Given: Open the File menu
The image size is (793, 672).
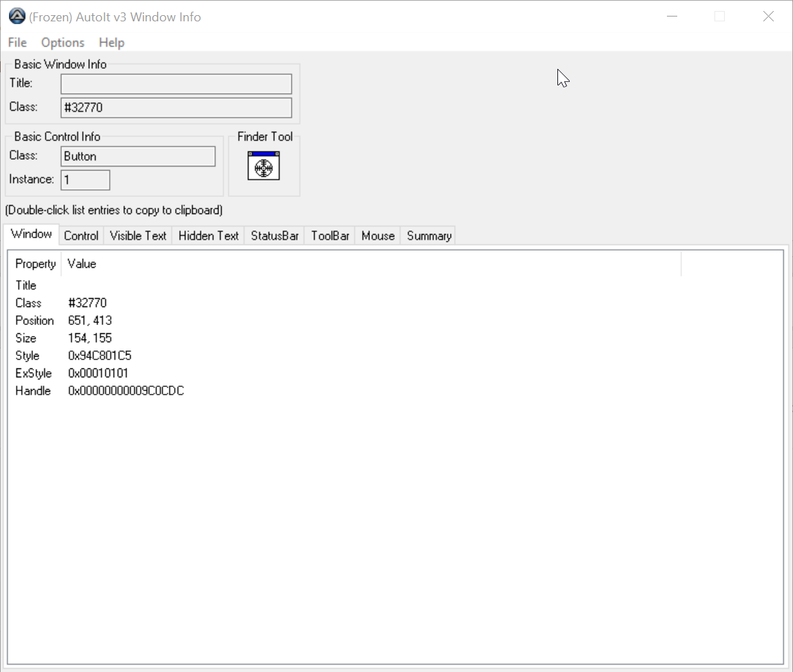Looking at the screenshot, I should click(x=17, y=43).
